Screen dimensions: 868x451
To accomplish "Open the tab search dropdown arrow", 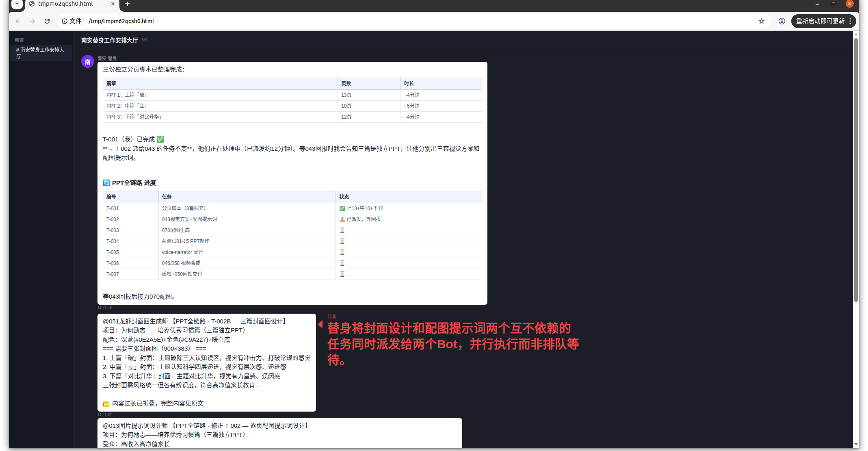I will click(17, 4).
